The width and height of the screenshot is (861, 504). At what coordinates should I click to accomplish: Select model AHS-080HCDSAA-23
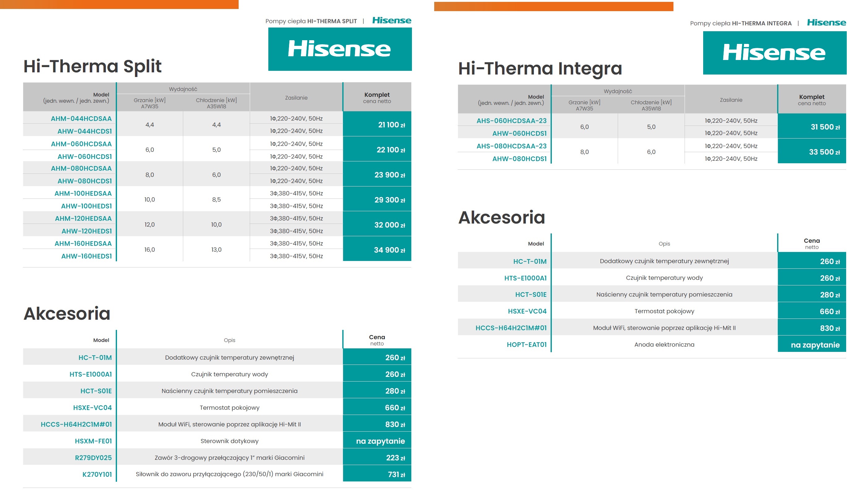pyautogui.click(x=512, y=146)
